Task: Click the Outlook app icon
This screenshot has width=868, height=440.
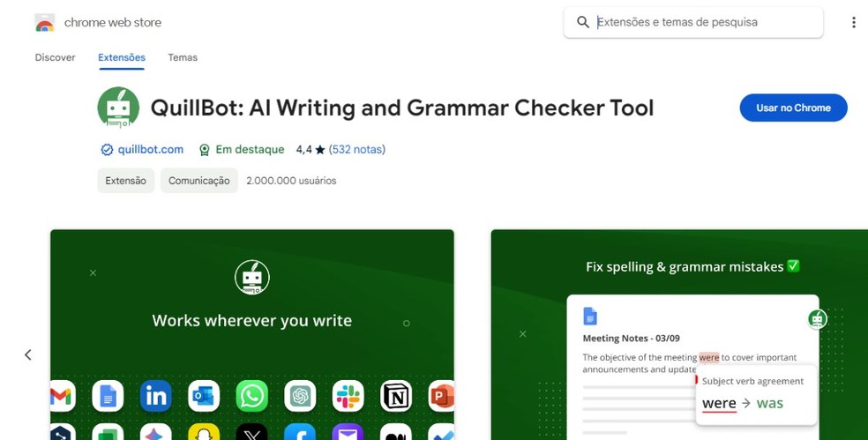Action: pyautogui.click(x=204, y=396)
